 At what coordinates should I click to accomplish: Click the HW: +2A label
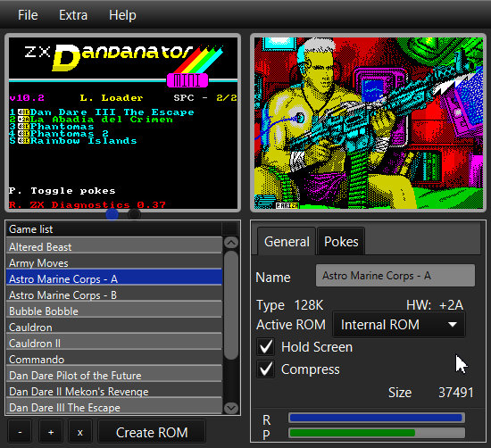coord(435,305)
